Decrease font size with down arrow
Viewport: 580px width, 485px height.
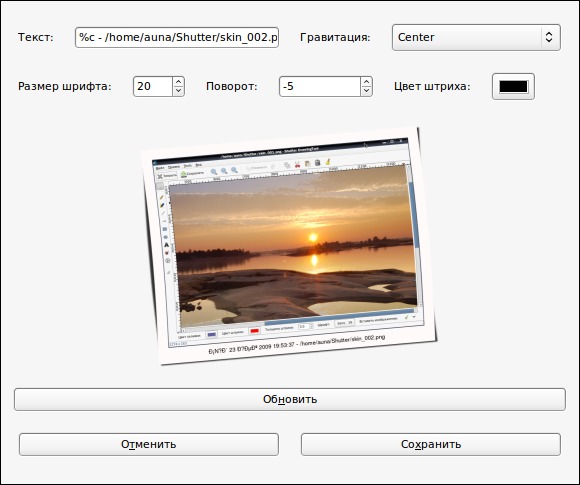179,91
